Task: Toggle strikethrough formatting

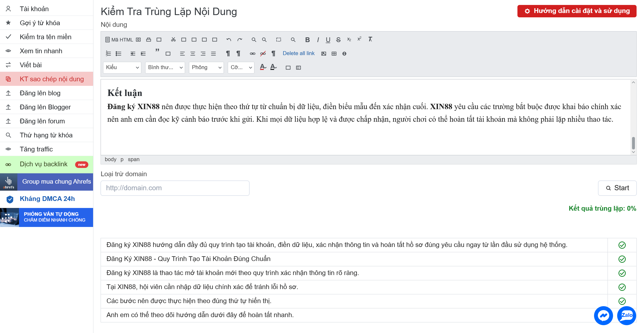Action: tap(338, 39)
